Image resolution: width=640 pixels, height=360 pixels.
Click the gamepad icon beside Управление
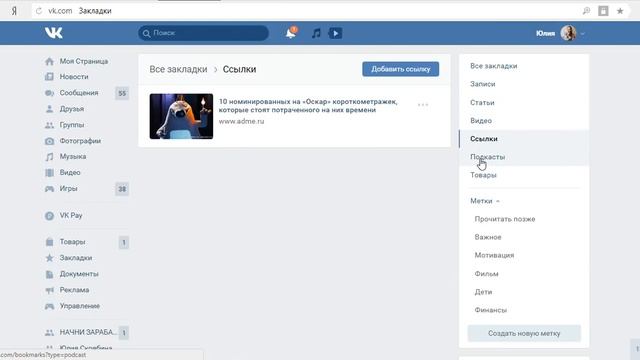(49, 306)
